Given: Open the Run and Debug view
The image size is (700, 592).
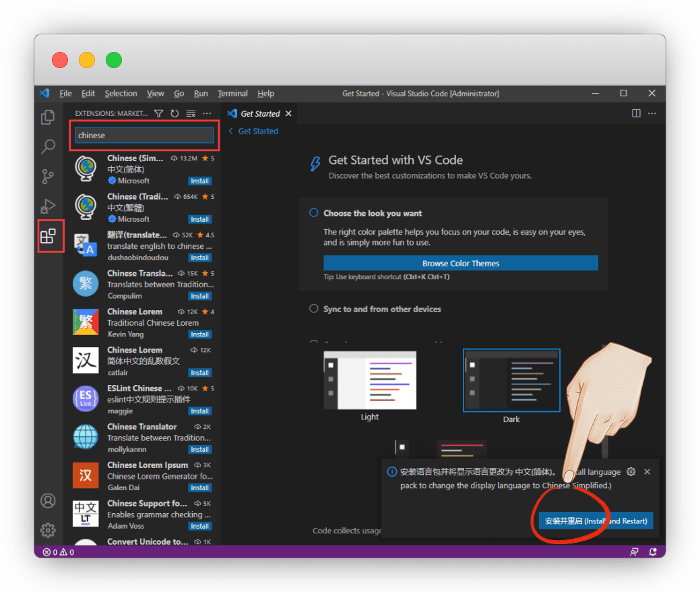Looking at the screenshot, I should click(x=48, y=206).
